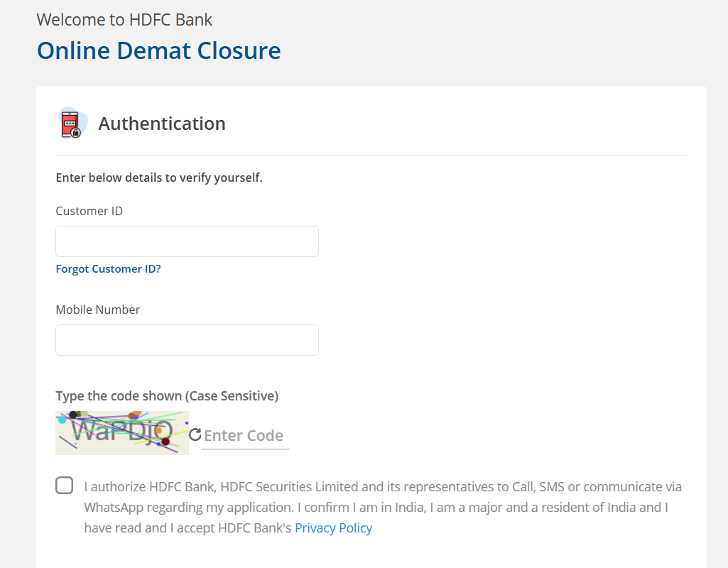Click the WaPDjO captcha image
Image resolution: width=728 pixels, height=568 pixels.
[x=121, y=432]
